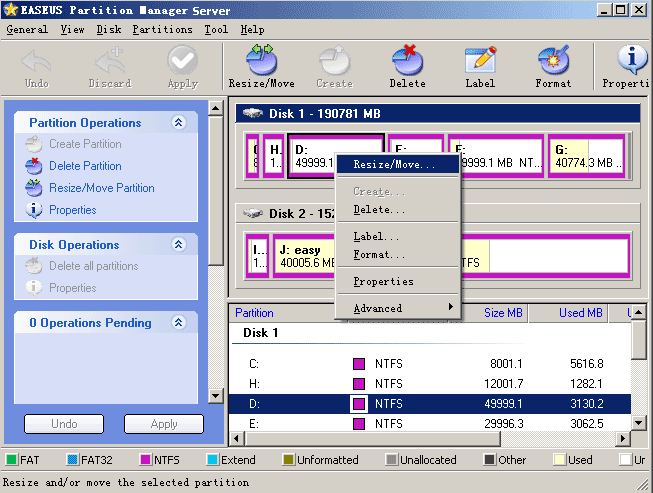This screenshot has width=653, height=493.
Task: Click the J: easy partition block
Action: click(304, 256)
